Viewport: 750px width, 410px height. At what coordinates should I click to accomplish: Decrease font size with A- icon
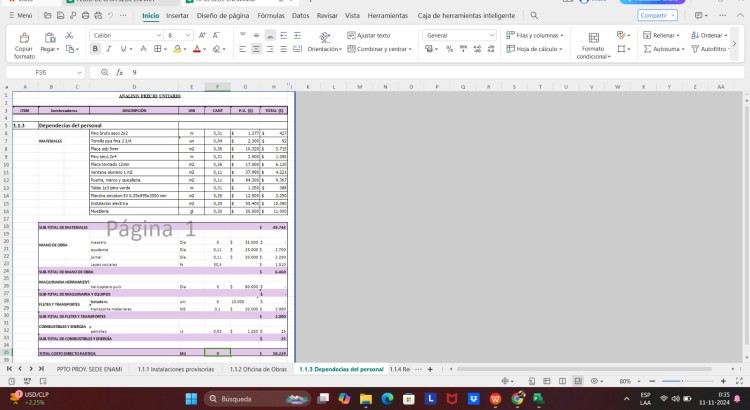[216, 35]
